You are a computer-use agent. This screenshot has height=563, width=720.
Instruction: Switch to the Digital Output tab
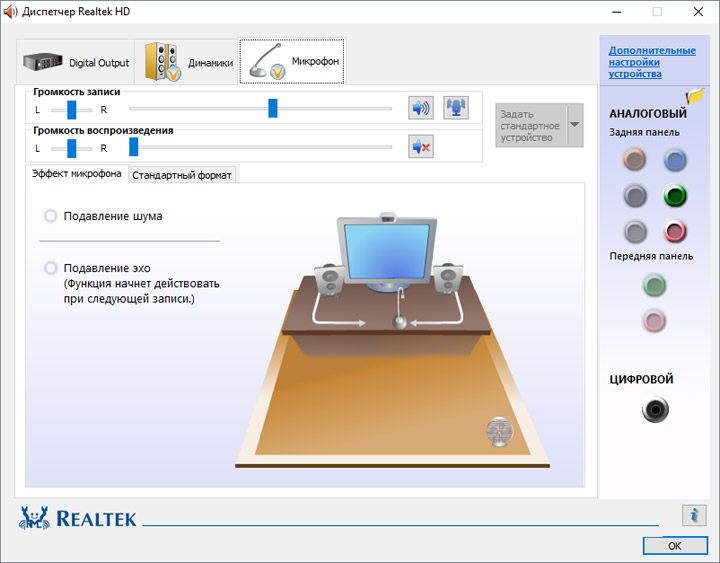pos(75,62)
